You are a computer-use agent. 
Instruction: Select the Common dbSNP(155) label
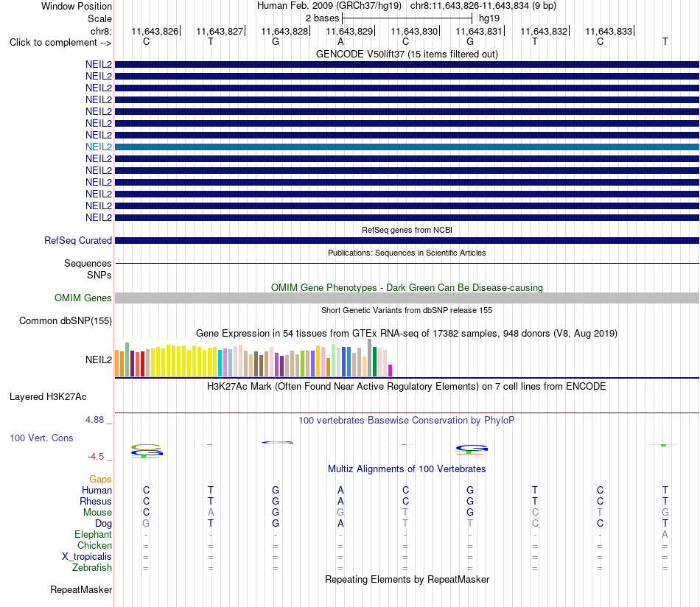66,321
